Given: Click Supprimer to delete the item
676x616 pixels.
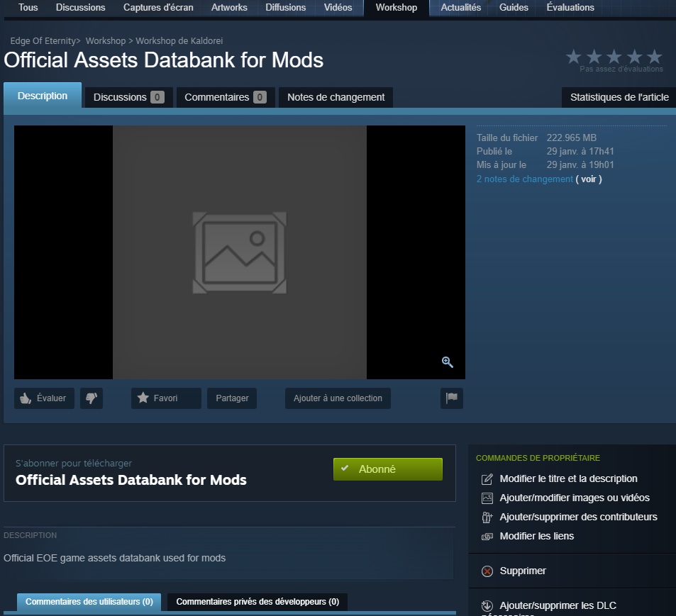Looking at the screenshot, I should click(x=523, y=571).
